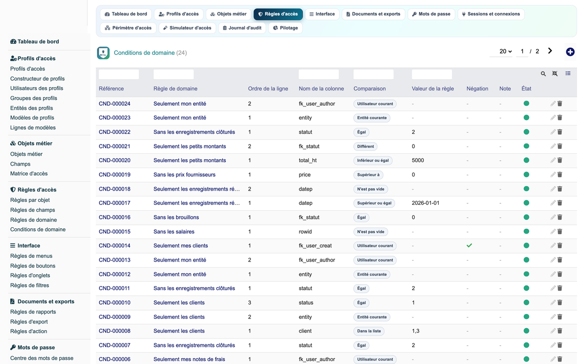Toggle state dot for CND-000007
The image size is (588, 364).
pos(526,345)
